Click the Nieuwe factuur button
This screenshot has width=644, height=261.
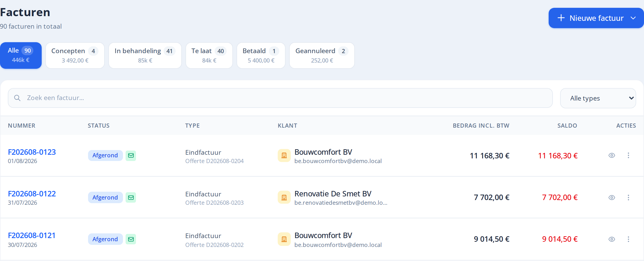596,18
